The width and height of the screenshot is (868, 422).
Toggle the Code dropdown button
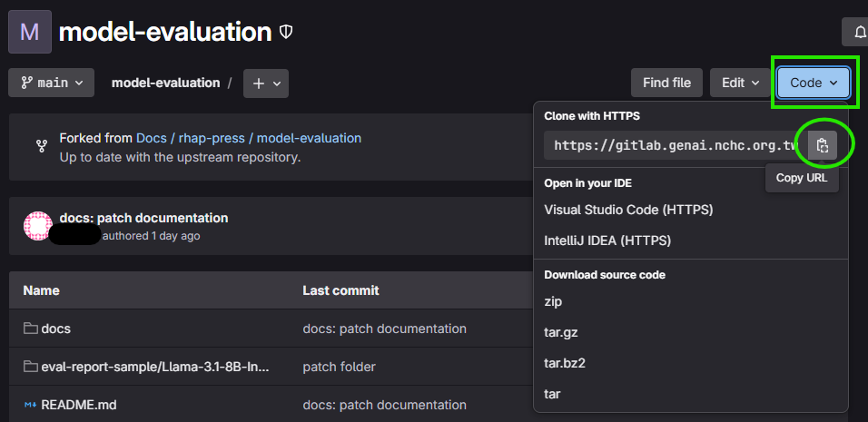(x=814, y=83)
